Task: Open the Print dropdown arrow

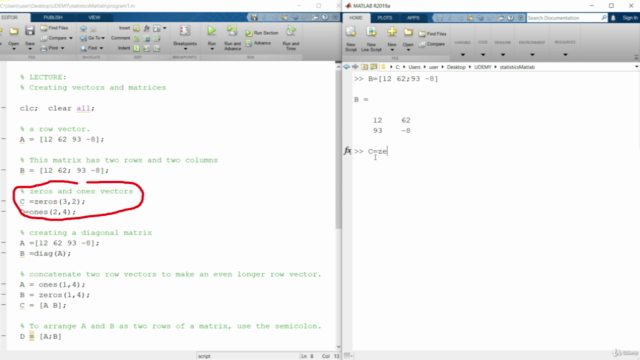Action: pyautogui.click(x=62, y=48)
